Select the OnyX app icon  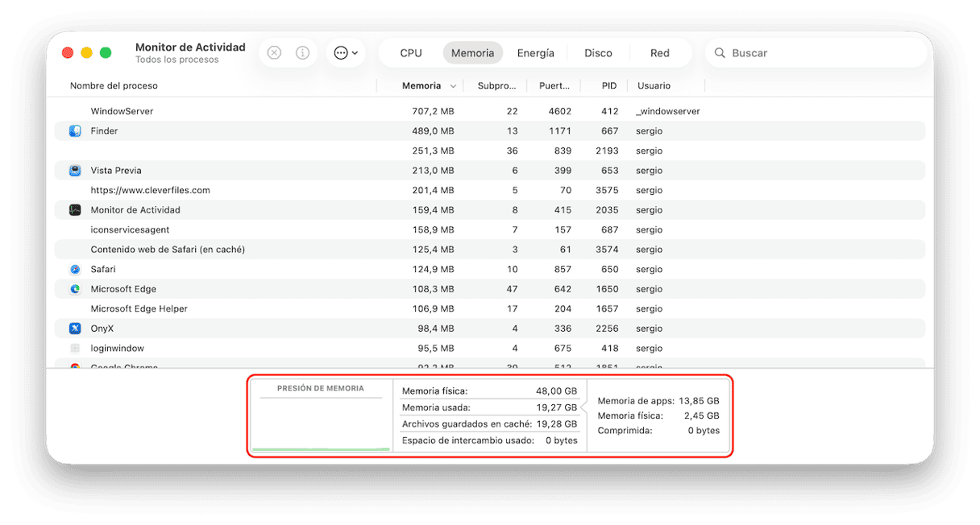point(75,329)
